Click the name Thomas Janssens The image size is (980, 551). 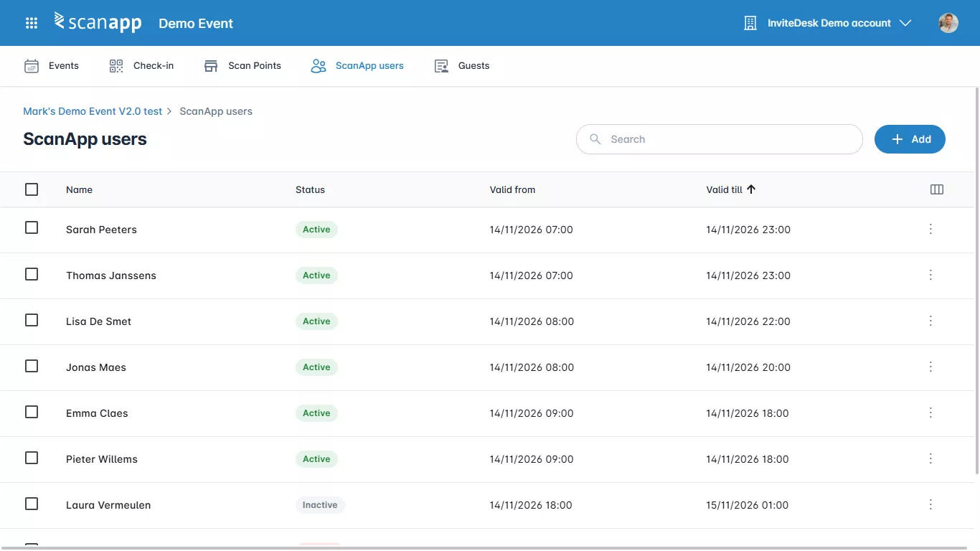(111, 275)
